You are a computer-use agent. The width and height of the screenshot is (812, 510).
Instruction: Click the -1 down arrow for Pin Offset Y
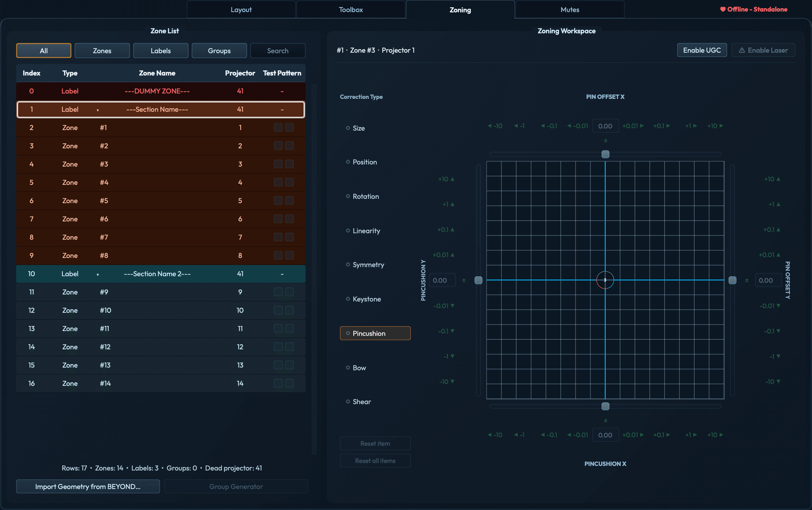point(775,357)
